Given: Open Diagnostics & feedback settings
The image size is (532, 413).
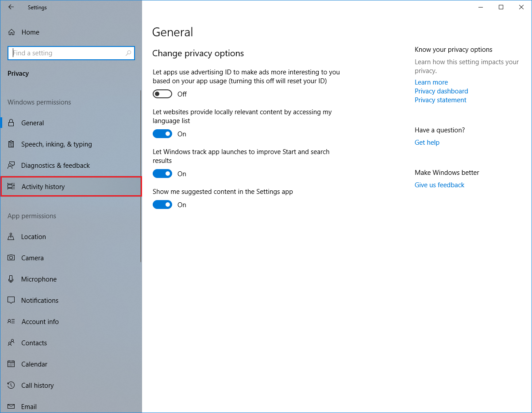Looking at the screenshot, I should [55, 165].
